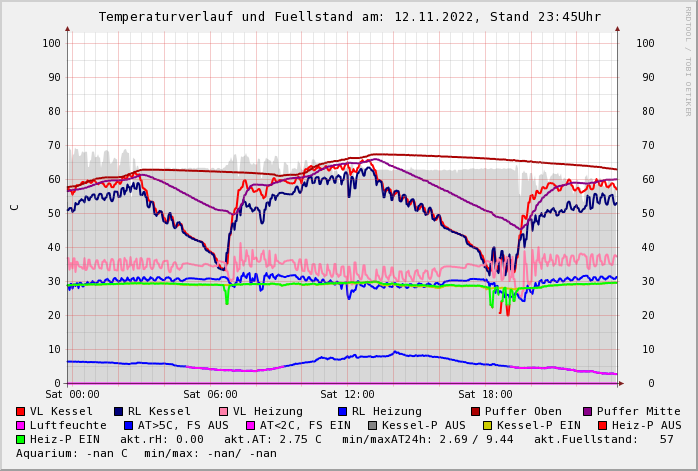Select the pink VL Heizung legend swatch

tap(223, 412)
